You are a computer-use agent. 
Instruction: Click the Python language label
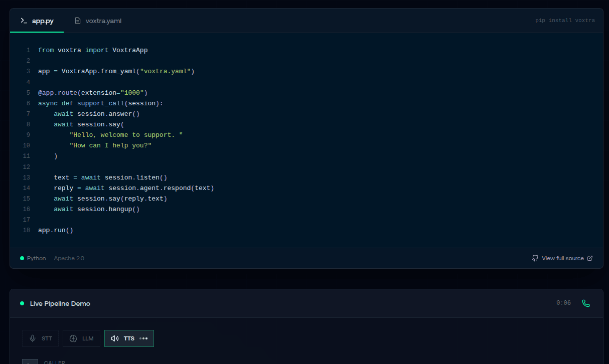click(x=37, y=258)
